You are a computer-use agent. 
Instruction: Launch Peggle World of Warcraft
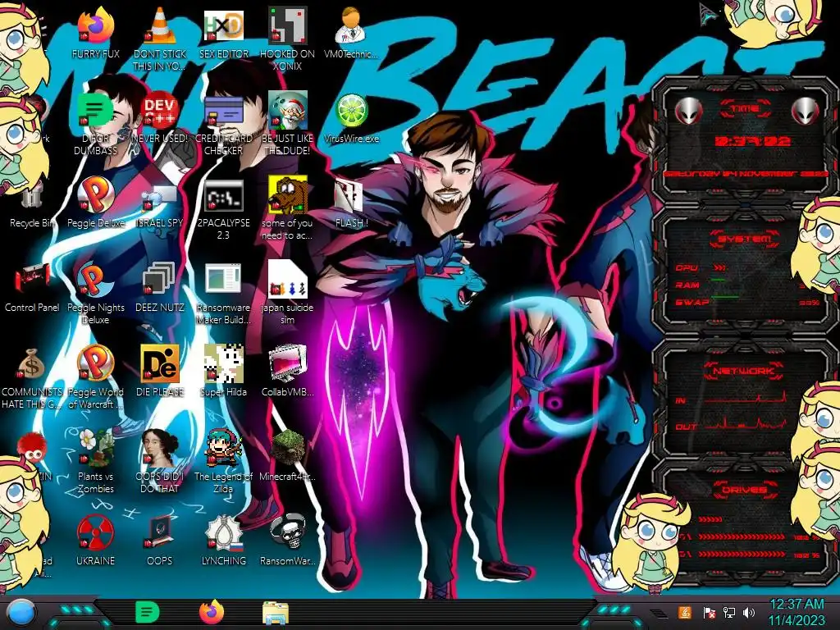(95, 365)
